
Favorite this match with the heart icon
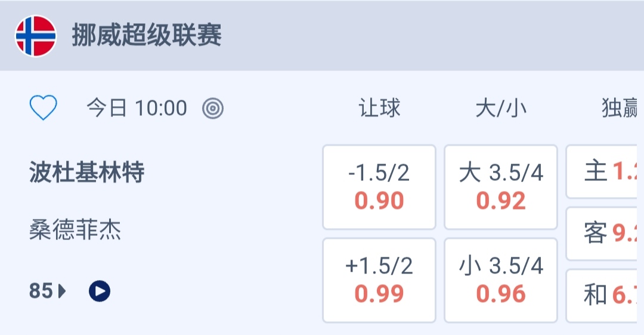tap(44, 108)
